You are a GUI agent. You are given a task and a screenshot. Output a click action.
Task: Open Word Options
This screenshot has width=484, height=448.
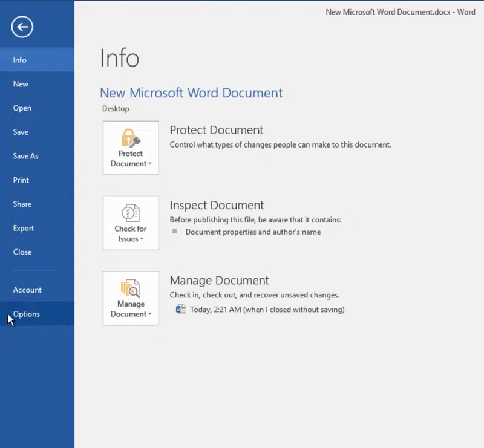(27, 314)
